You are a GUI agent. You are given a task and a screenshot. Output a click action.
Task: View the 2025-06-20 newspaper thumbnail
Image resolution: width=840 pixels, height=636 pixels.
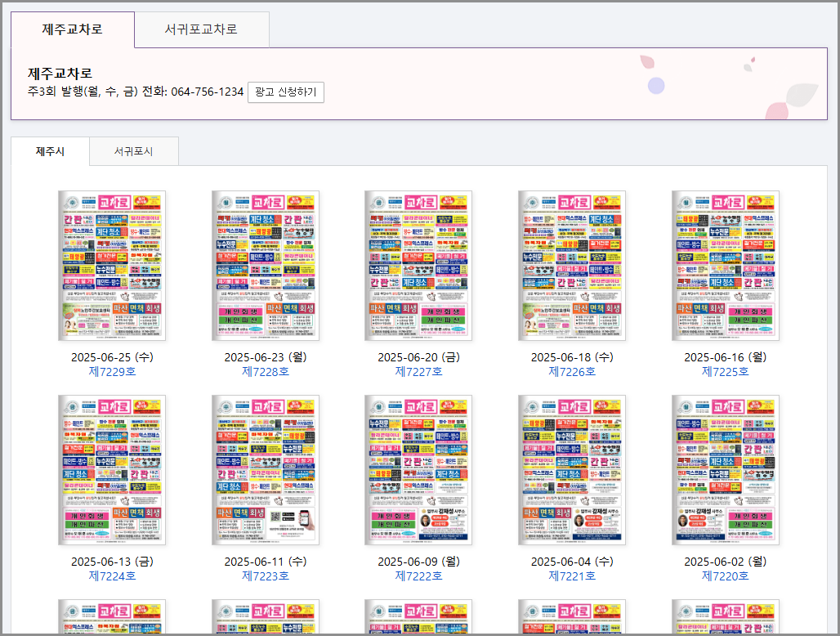(x=418, y=266)
